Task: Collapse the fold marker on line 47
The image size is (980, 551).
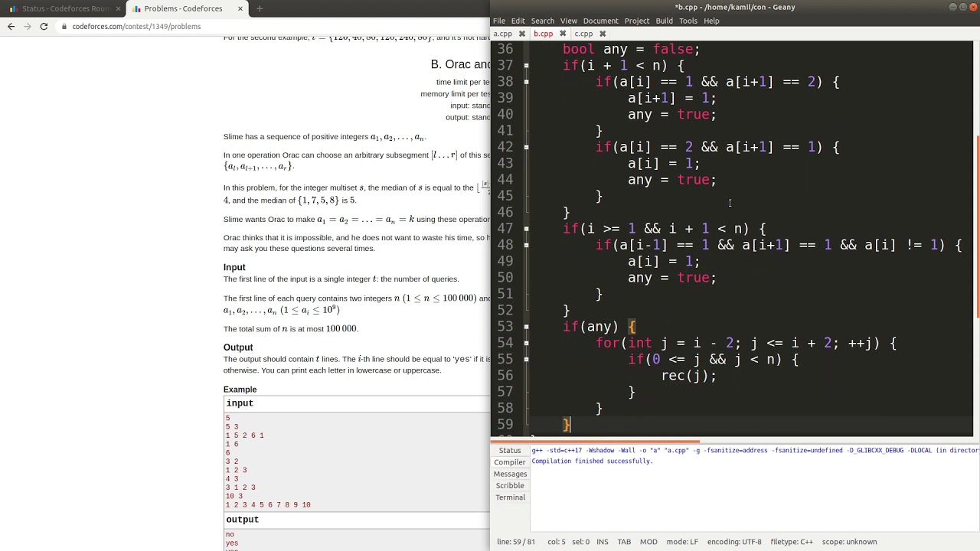Action: coord(526,229)
